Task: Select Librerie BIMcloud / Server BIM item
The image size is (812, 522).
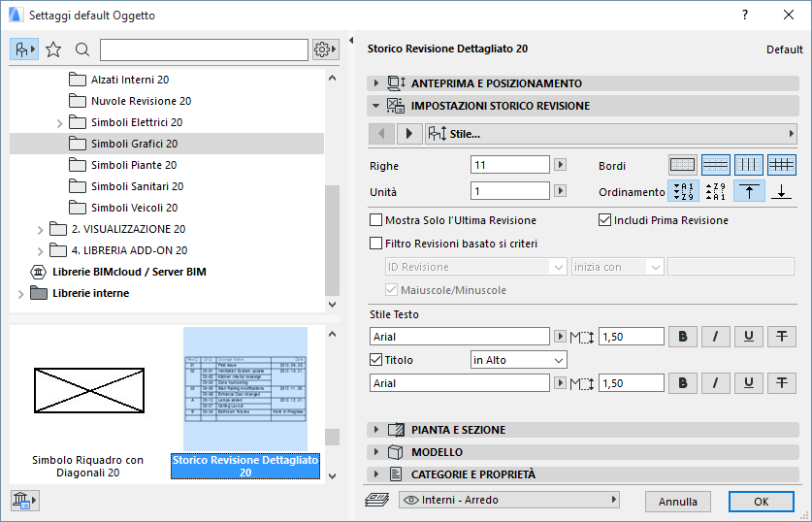Action: click(x=128, y=272)
